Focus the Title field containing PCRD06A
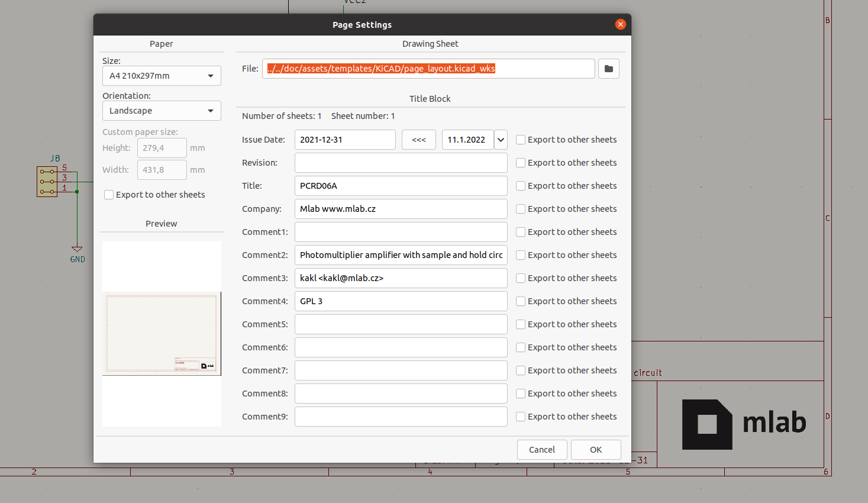Screen dimensions: 868x503 (401, 186)
